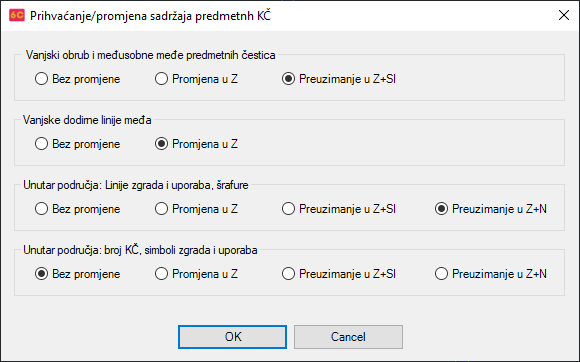This screenshot has width=580, height=362.
Task: Click the 'Unutar područja: broj KČ' group heading
Action: [140, 250]
